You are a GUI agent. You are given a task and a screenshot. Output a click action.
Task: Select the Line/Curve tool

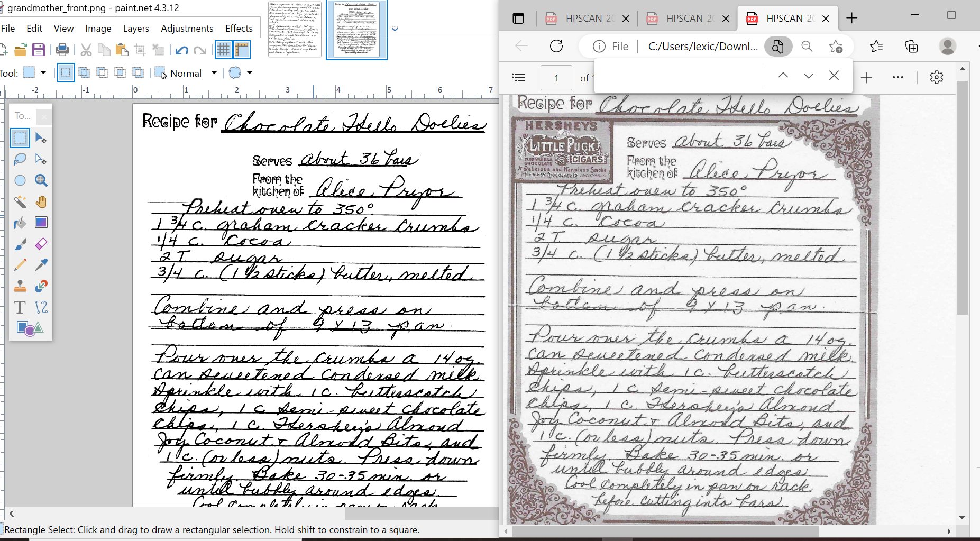click(x=41, y=307)
